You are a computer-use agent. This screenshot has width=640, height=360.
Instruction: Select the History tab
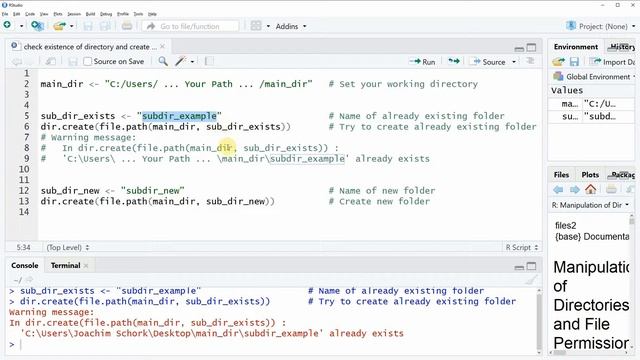click(x=621, y=47)
